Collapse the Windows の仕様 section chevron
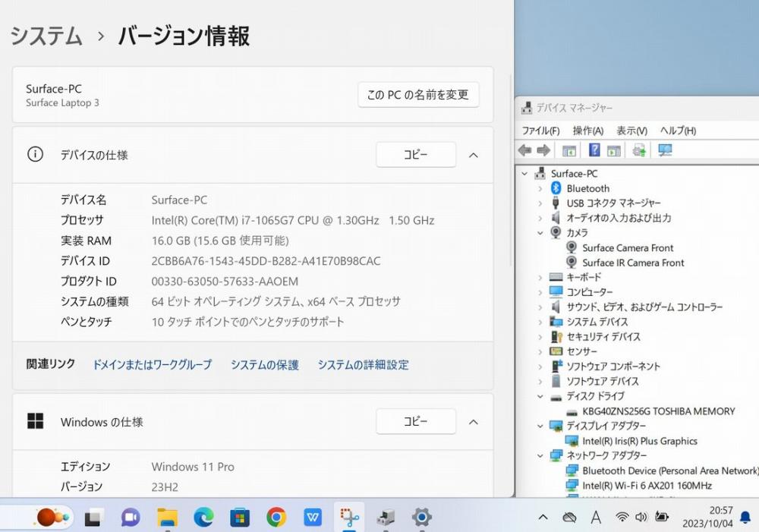The height and width of the screenshot is (532, 759). pyautogui.click(x=474, y=422)
